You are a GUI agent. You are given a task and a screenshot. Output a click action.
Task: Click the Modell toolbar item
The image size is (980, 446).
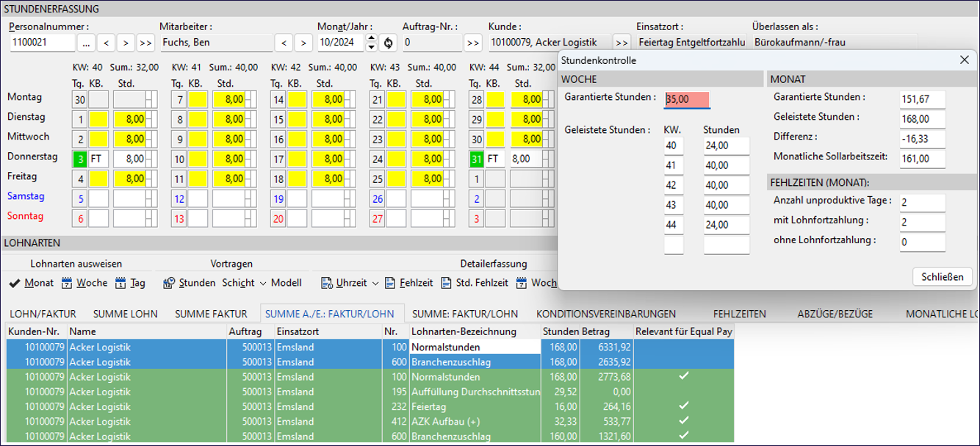286,283
